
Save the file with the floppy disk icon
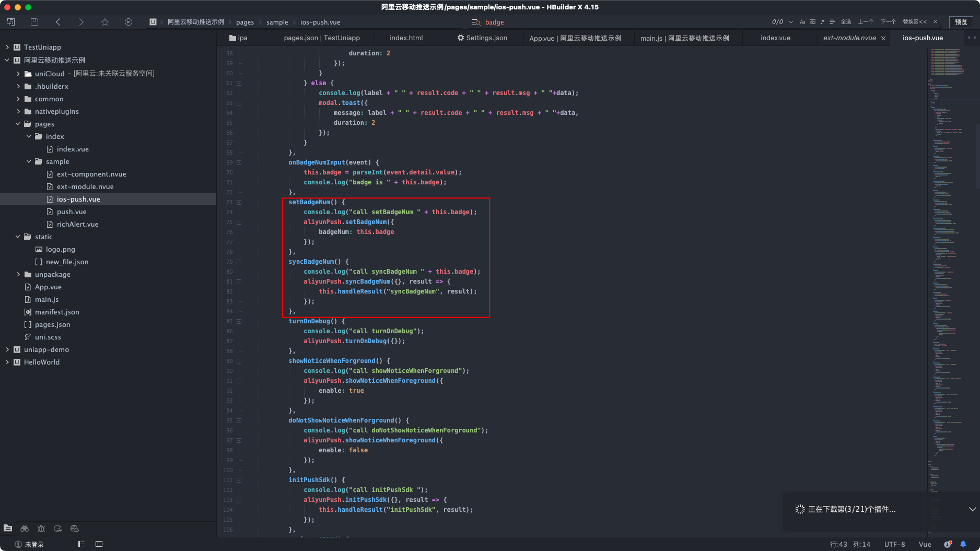34,22
